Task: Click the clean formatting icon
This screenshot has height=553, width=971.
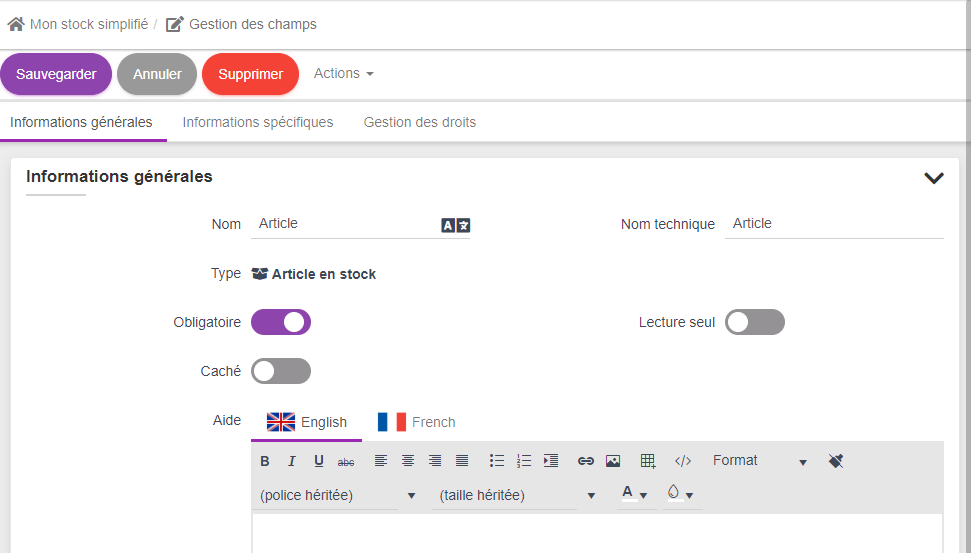Action: 836,461
